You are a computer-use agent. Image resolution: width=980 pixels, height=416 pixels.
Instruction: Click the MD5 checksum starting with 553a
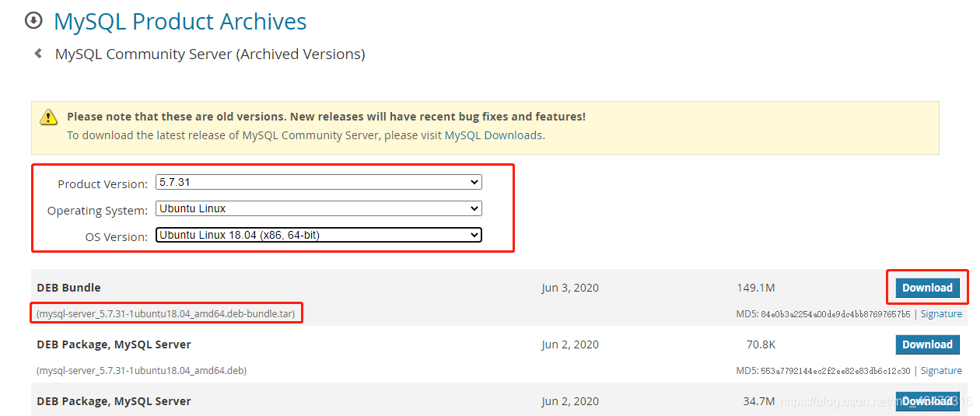(835, 371)
